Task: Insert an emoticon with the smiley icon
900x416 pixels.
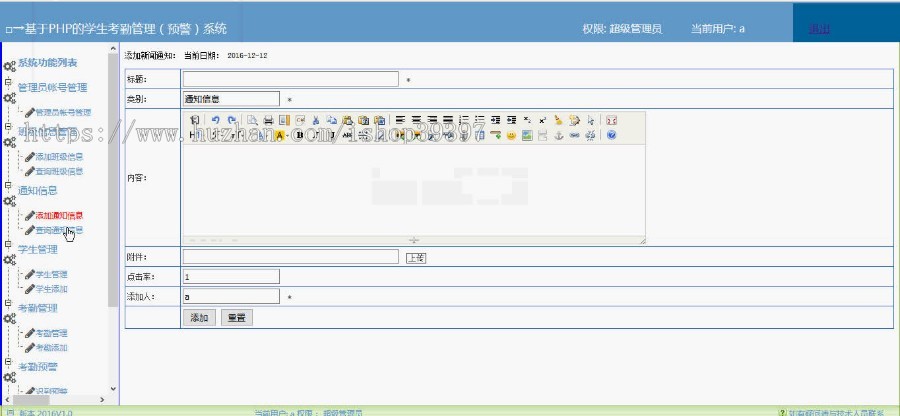Action: click(511, 135)
